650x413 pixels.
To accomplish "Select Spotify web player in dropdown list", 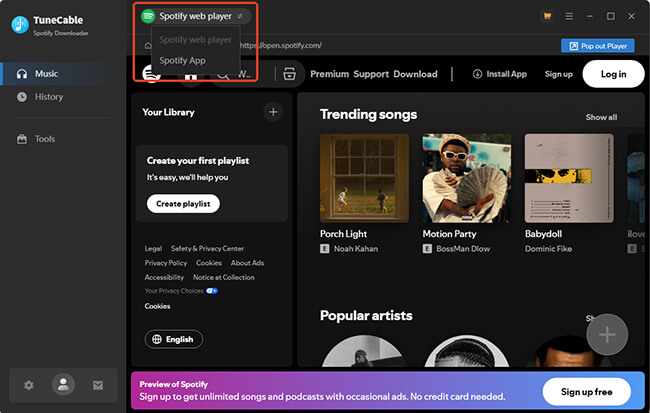I will (195, 40).
